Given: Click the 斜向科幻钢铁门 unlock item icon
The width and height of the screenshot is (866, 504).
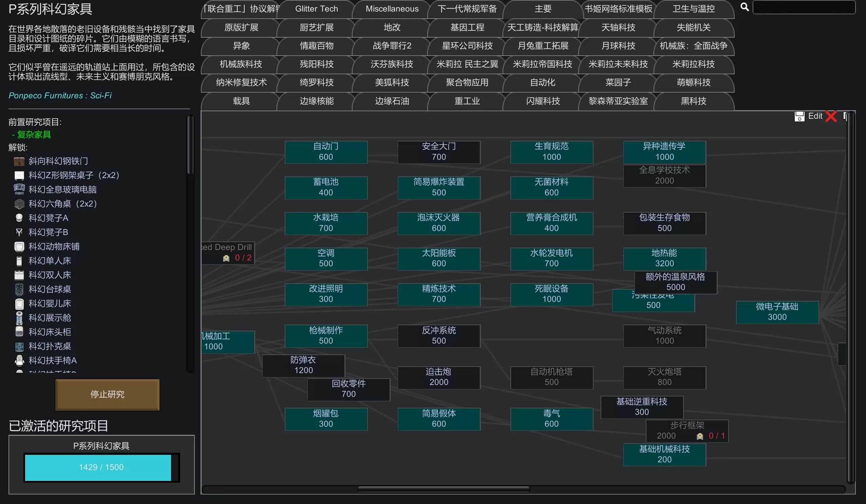Looking at the screenshot, I should coord(19,161).
